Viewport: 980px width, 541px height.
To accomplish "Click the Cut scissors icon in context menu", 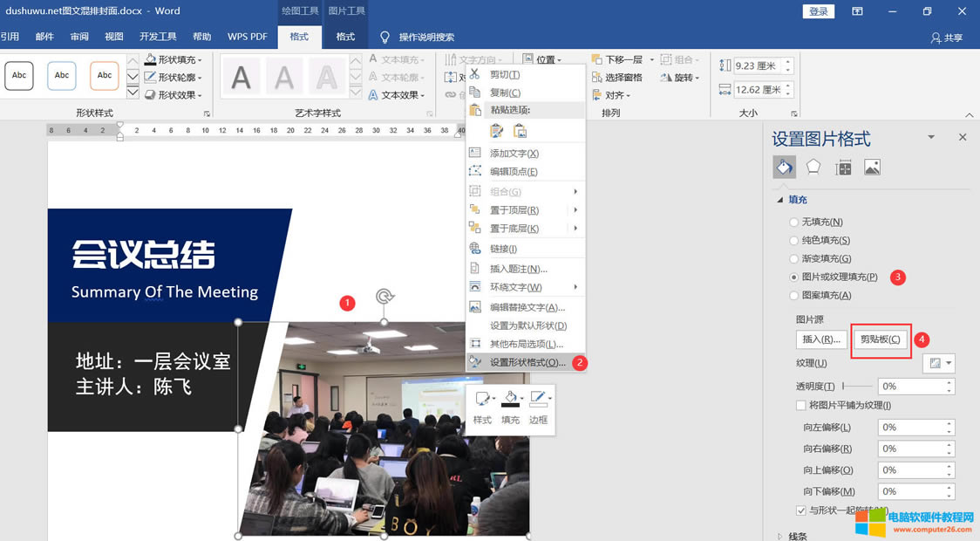I will point(475,74).
